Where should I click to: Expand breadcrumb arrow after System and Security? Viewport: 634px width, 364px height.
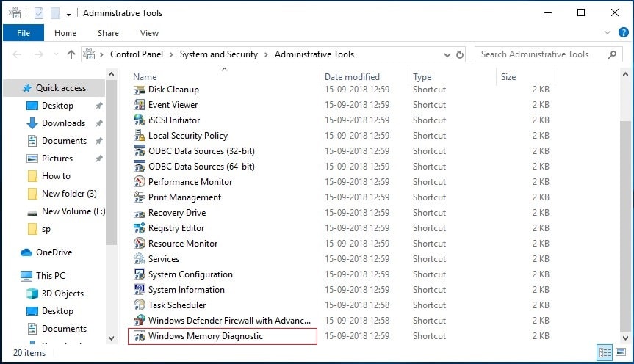click(266, 54)
